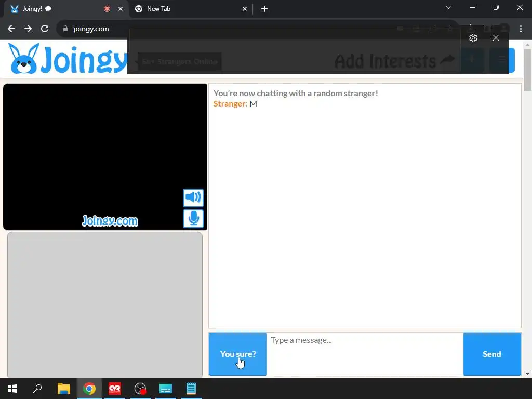
Task: Expand the tab search chevron
Action: coord(448,7)
